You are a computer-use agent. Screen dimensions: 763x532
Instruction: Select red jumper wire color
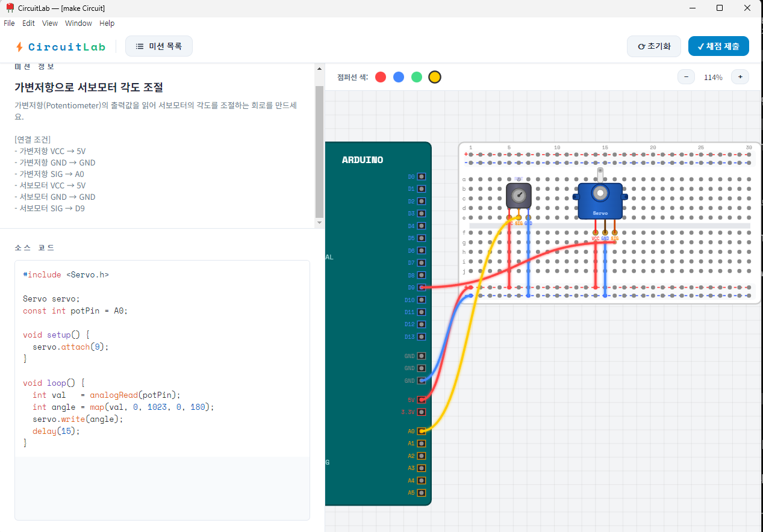tap(381, 77)
